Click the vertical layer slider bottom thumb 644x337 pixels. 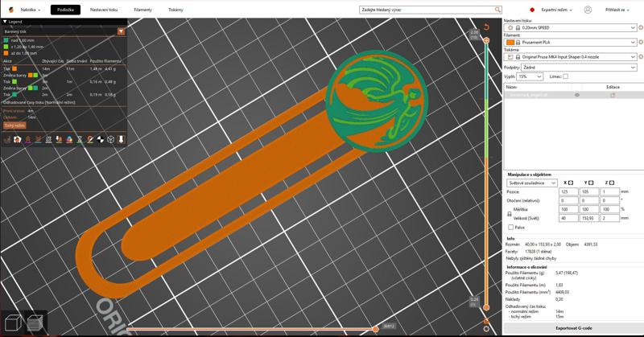486,307
